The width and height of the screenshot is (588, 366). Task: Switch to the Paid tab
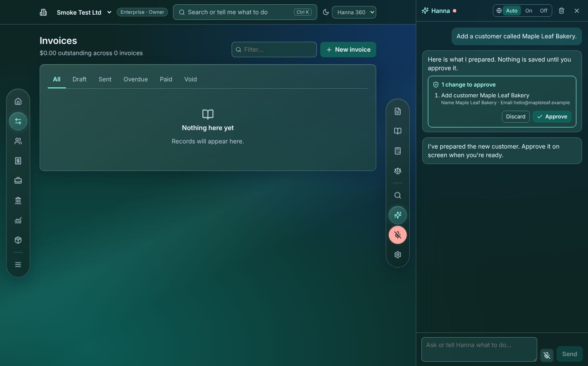[x=166, y=80]
